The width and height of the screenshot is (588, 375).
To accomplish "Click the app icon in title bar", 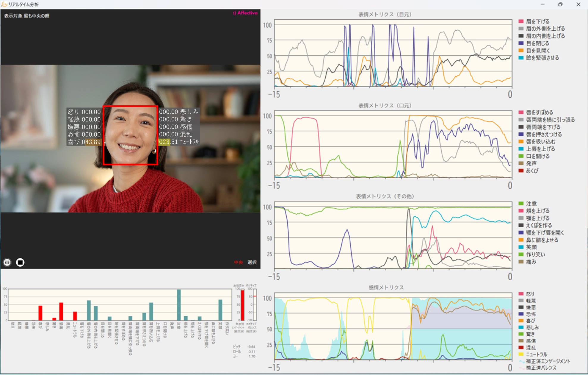I will 4,4.
